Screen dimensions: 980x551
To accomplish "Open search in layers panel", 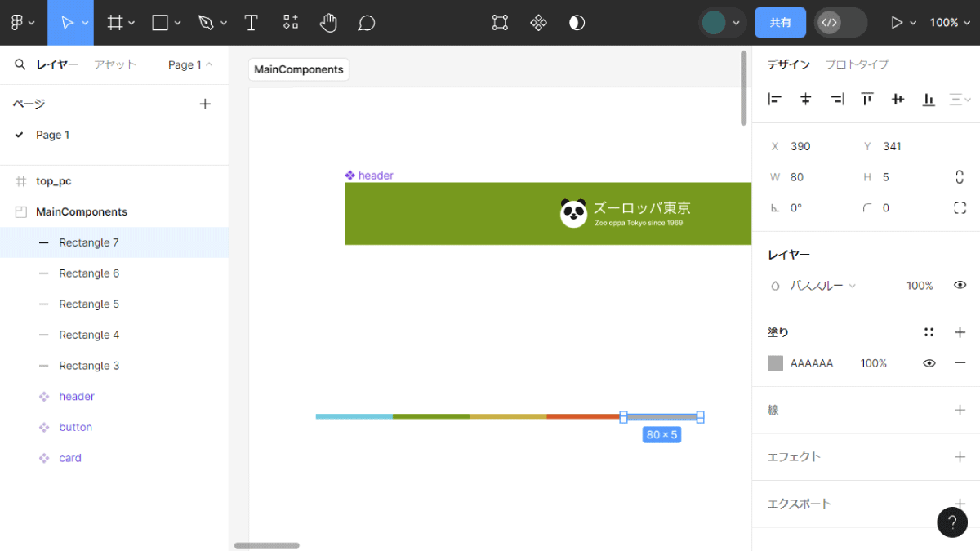I will 20,64.
